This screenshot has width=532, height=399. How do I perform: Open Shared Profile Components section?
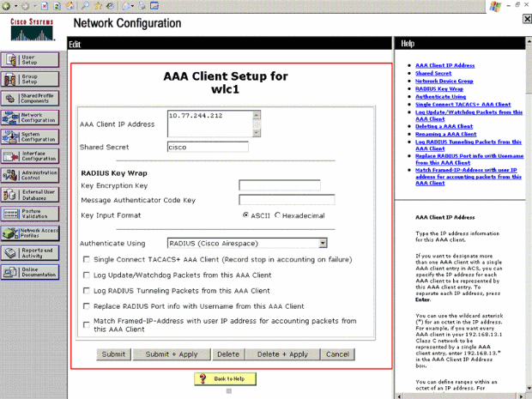(x=30, y=99)
